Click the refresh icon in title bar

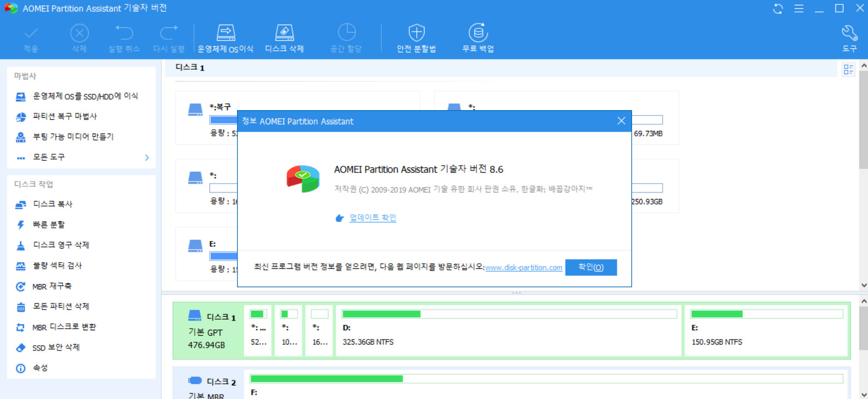pos(778,9)
